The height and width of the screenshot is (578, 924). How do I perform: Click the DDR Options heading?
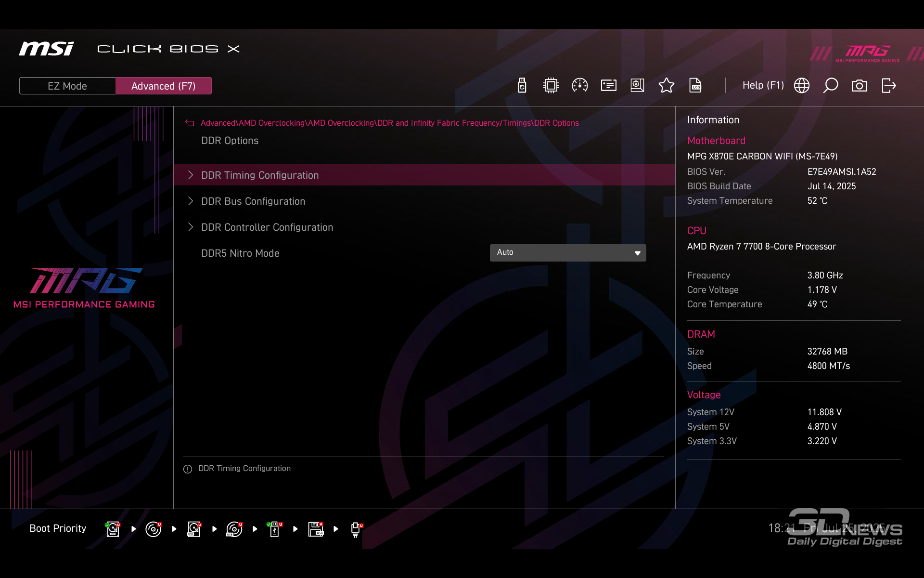click(230, 141)
